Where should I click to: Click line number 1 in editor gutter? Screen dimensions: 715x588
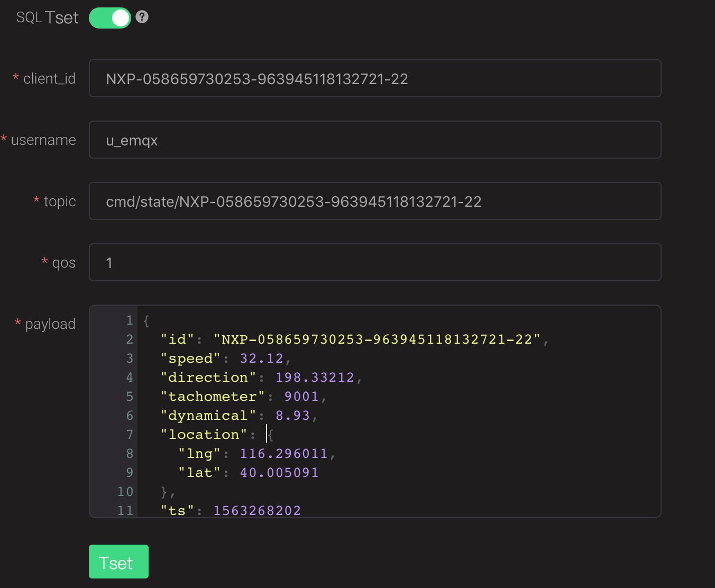tap(130, 320)
